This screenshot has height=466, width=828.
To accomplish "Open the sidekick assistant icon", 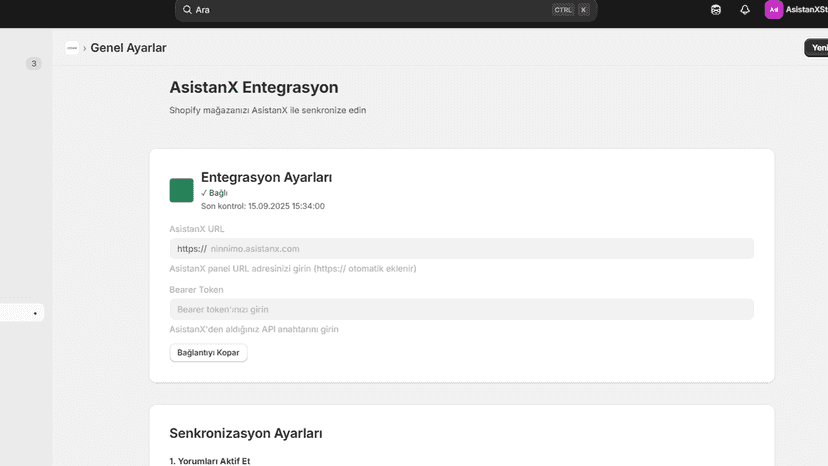I will (716, 10).
